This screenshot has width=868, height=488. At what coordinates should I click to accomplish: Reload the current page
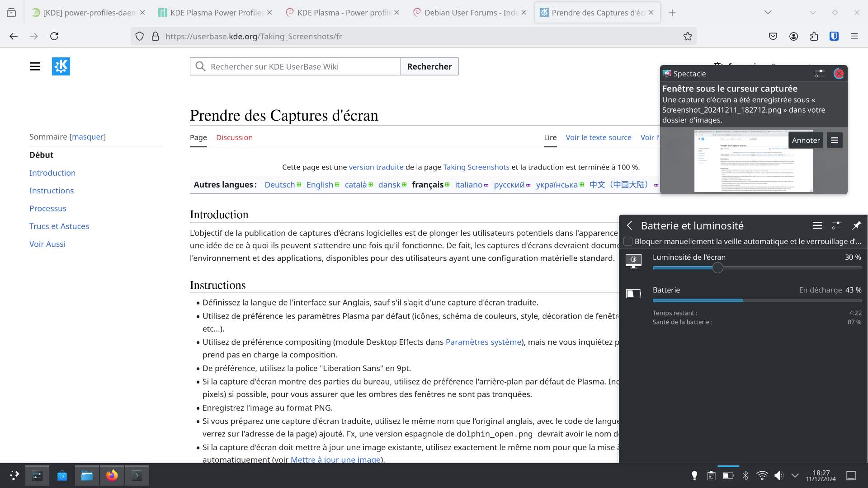coord(54,36)
